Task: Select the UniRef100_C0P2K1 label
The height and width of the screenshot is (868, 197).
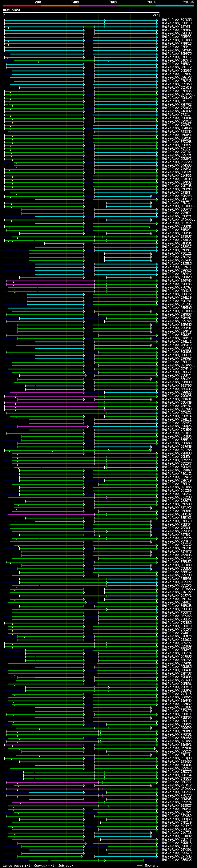Action: click(177, 792)
